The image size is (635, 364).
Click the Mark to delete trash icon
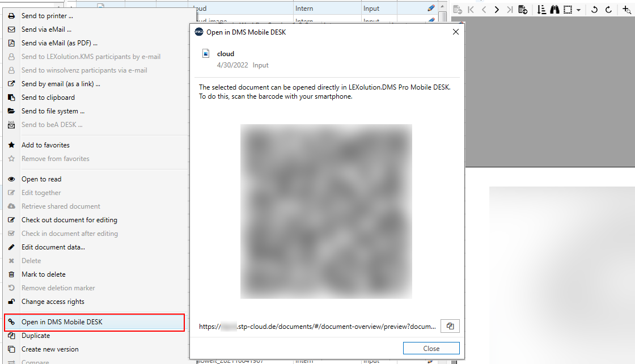[11, 274]
